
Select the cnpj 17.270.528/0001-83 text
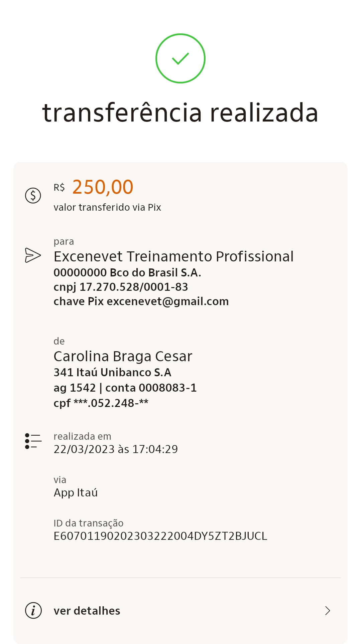[x=121, y=287]
